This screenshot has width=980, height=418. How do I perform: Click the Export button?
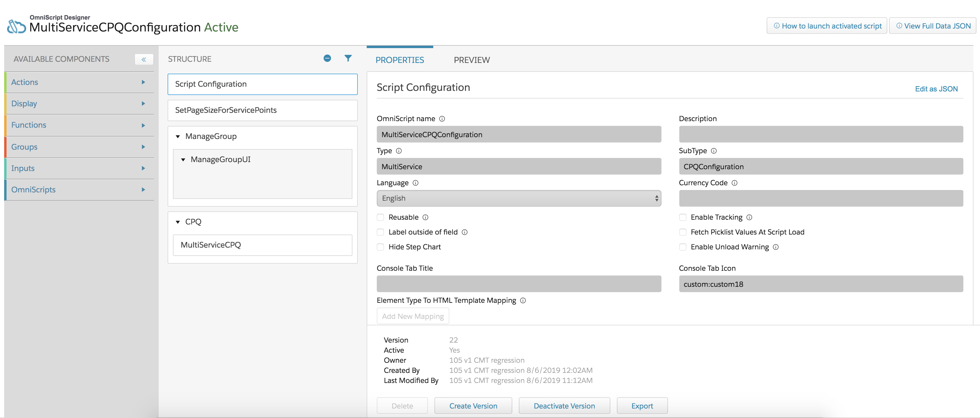click(642, 406)
